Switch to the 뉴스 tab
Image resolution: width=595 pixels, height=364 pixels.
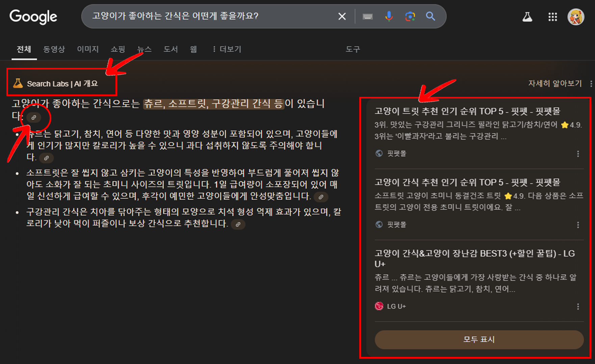coord(144,49)
